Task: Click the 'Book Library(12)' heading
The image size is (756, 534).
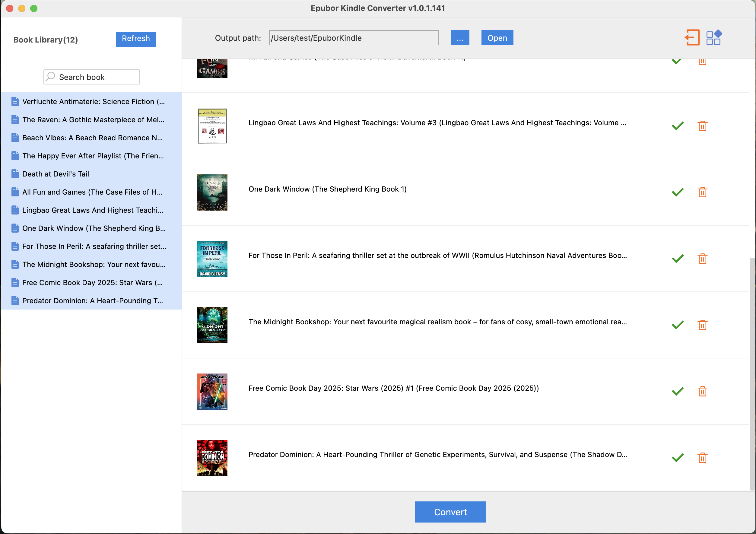Action: tap(46, 40)
